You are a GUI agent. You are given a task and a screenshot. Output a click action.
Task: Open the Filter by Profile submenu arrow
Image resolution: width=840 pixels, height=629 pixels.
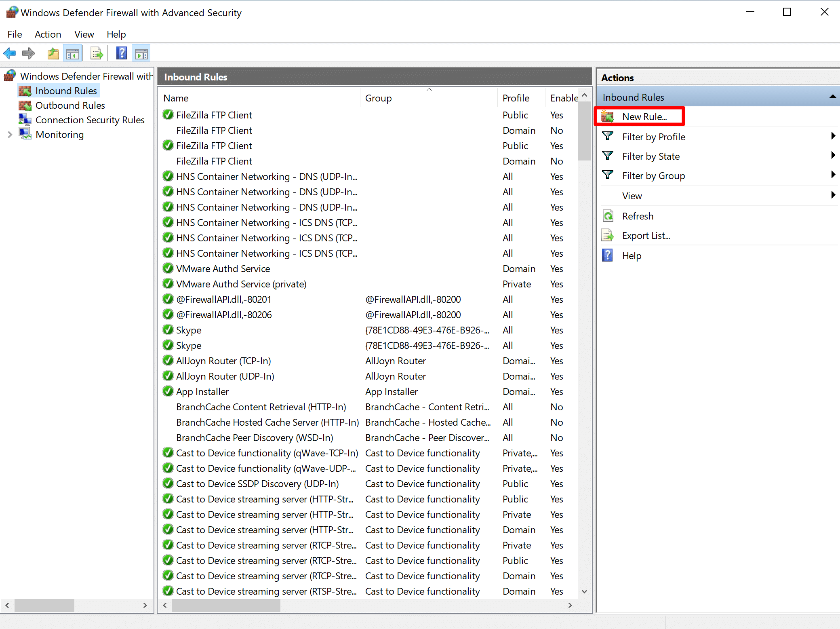(833, 136)
